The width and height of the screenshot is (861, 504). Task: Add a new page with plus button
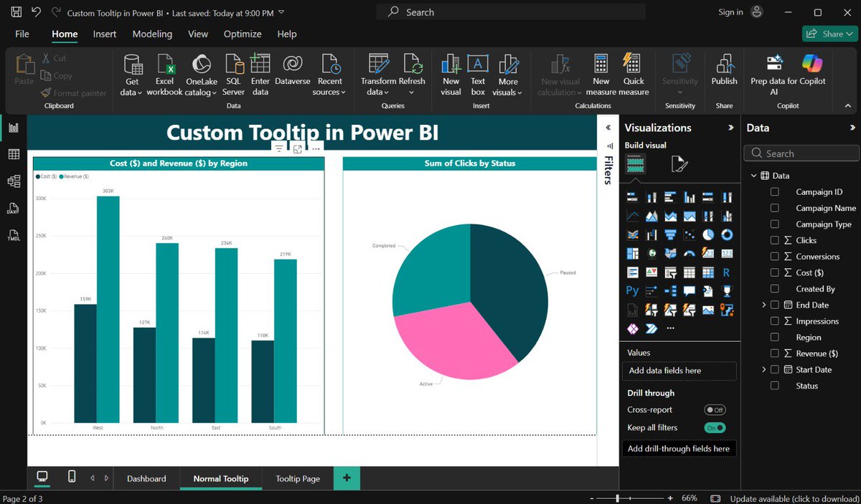pos(347,478)
